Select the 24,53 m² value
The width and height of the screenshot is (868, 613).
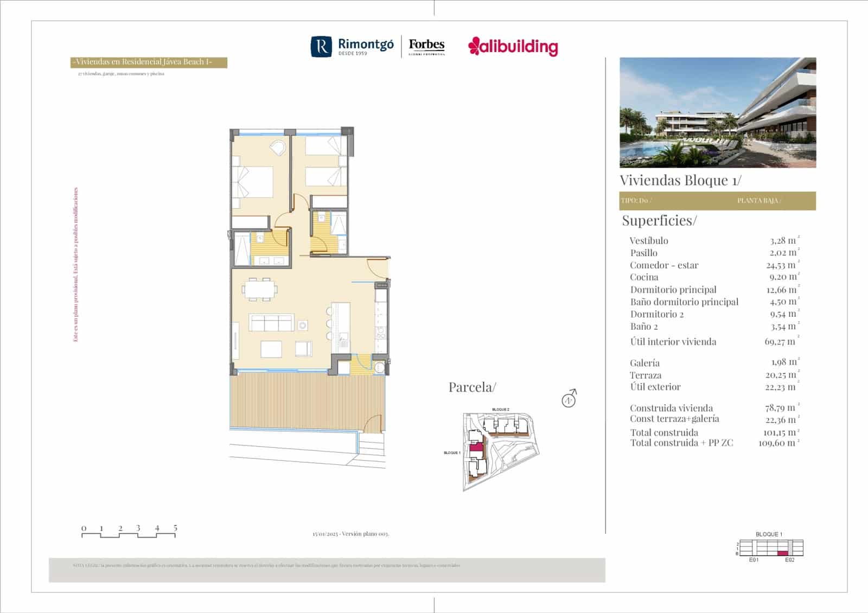tap(783, 265)
